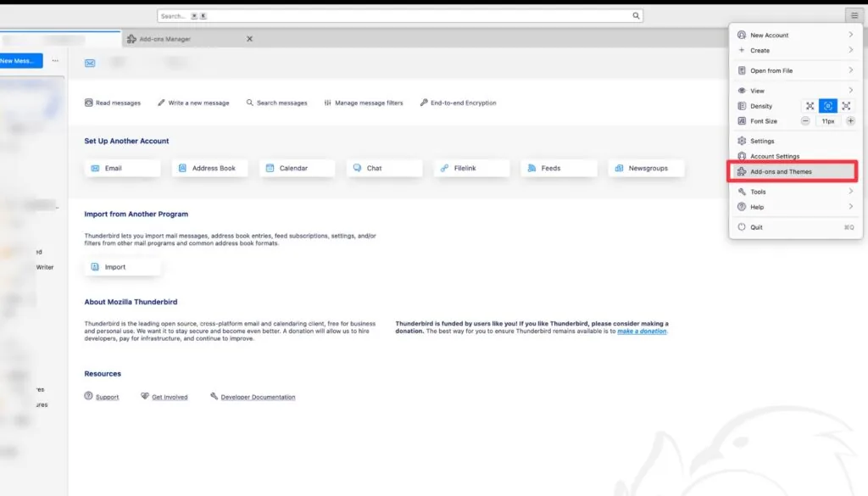868x496 pixels.
Task: Click the Filelink setup icon
Action: click(444, 168)
